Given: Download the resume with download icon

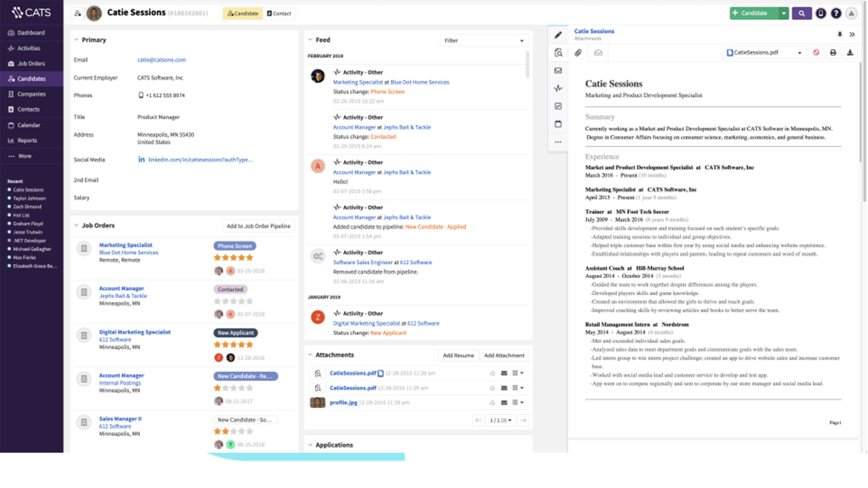Looking at the screenshot, I should click(x=850, y=53).
